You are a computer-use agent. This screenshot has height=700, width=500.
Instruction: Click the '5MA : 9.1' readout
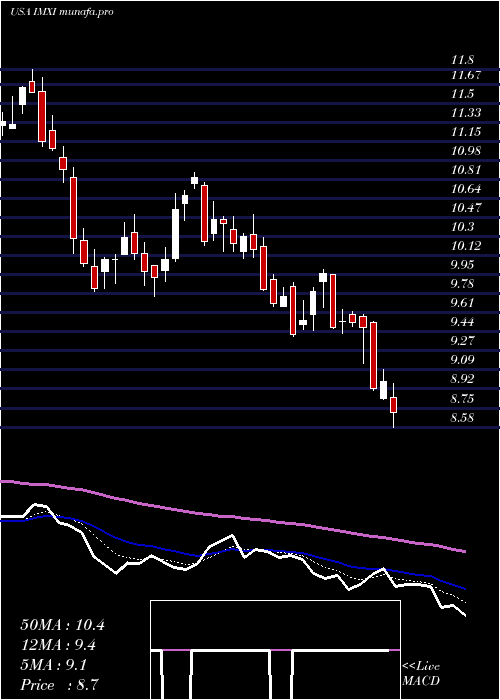click(54, 665)
